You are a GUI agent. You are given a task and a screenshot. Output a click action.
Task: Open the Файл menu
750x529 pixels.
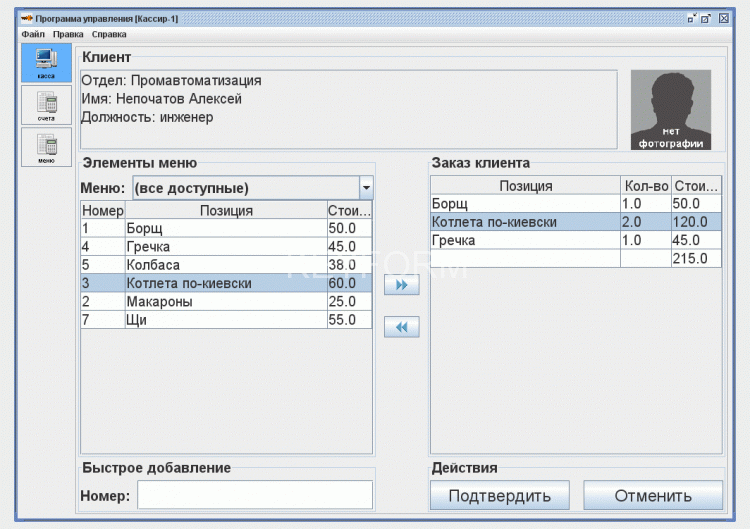[x=32, y=34]
